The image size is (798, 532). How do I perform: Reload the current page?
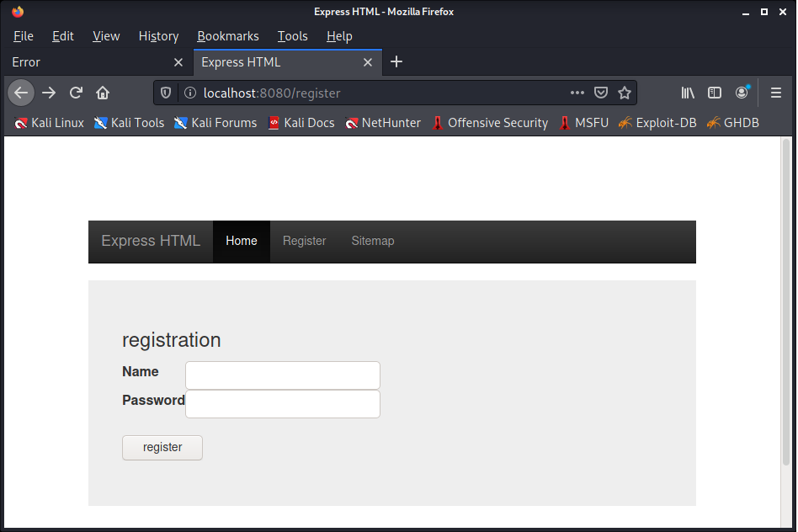click(x=76, y=93)
